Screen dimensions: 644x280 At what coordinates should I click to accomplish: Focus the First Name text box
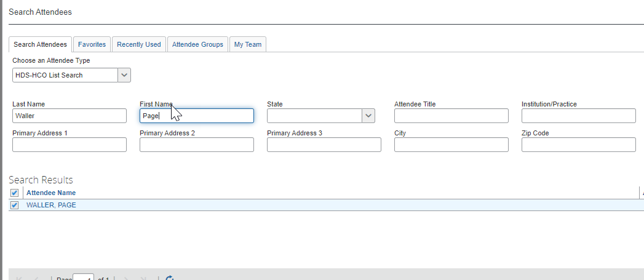[x=196, y=116]
